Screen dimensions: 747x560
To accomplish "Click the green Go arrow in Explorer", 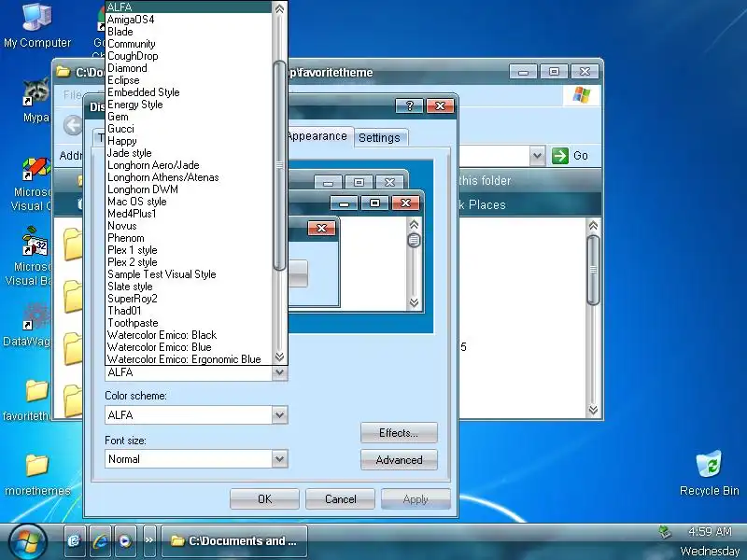I will (x=559, y=156).
